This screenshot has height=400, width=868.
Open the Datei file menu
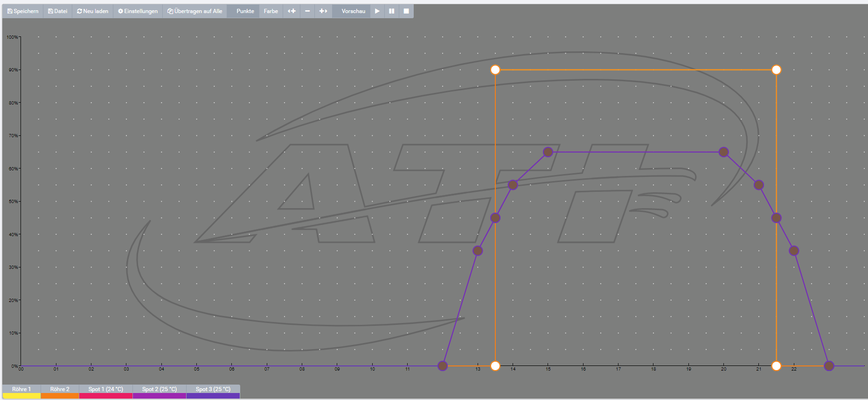click(x=57, y=11)
